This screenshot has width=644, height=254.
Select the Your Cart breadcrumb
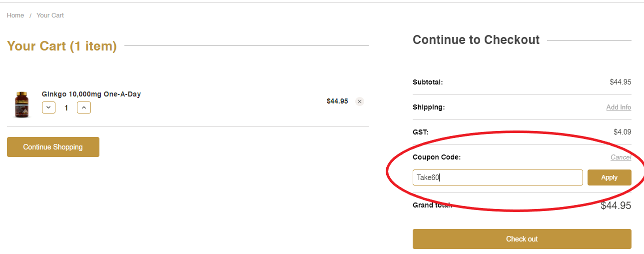click(x=50, y=15)
